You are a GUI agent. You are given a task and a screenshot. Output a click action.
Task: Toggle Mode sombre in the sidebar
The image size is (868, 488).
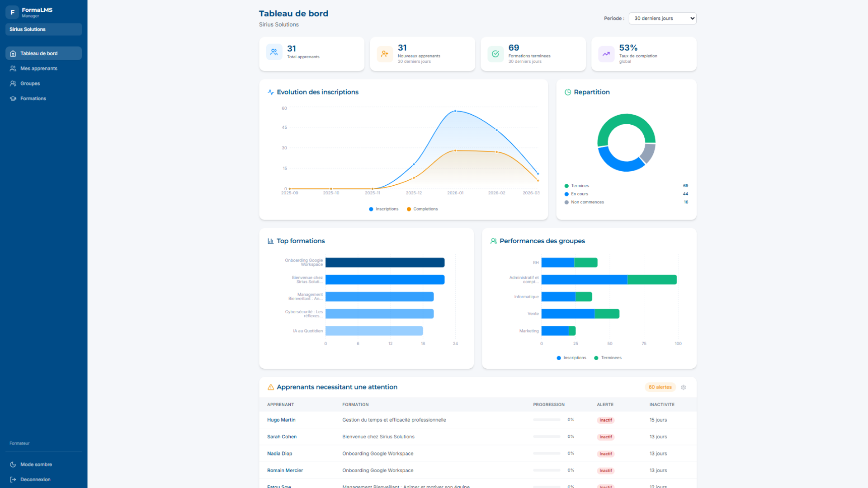pyautogui.click(x=36, y=464)
